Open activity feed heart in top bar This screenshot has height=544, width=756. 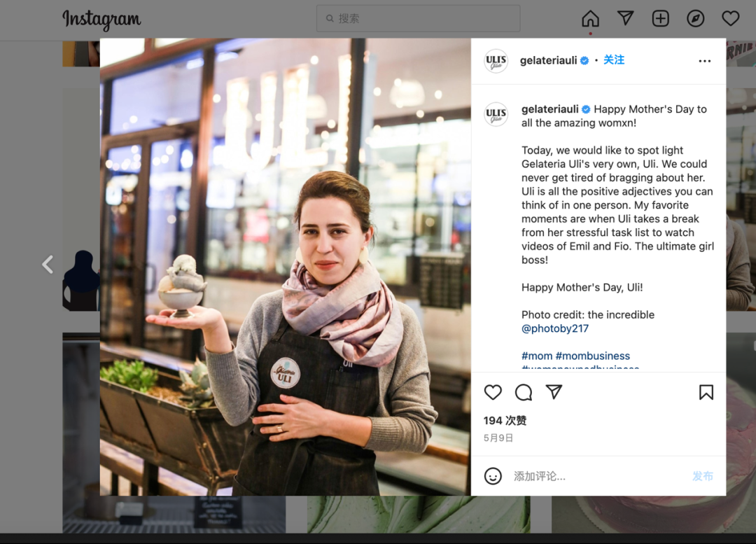coord(730,18)
